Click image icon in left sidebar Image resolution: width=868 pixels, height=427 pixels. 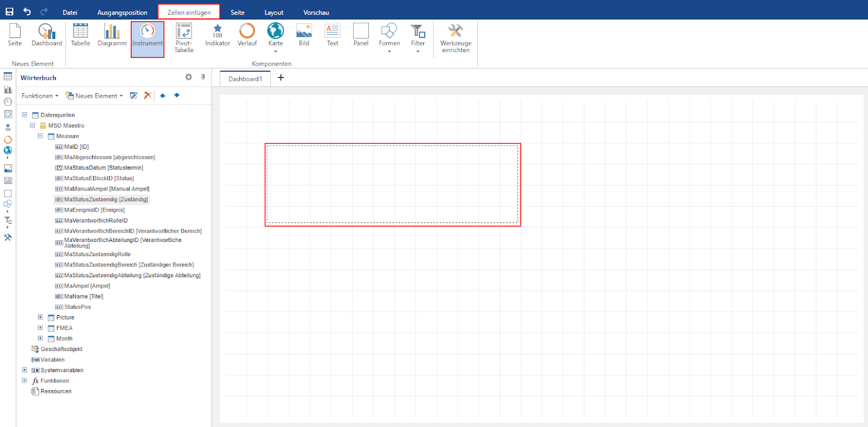[x=8, y=169]
